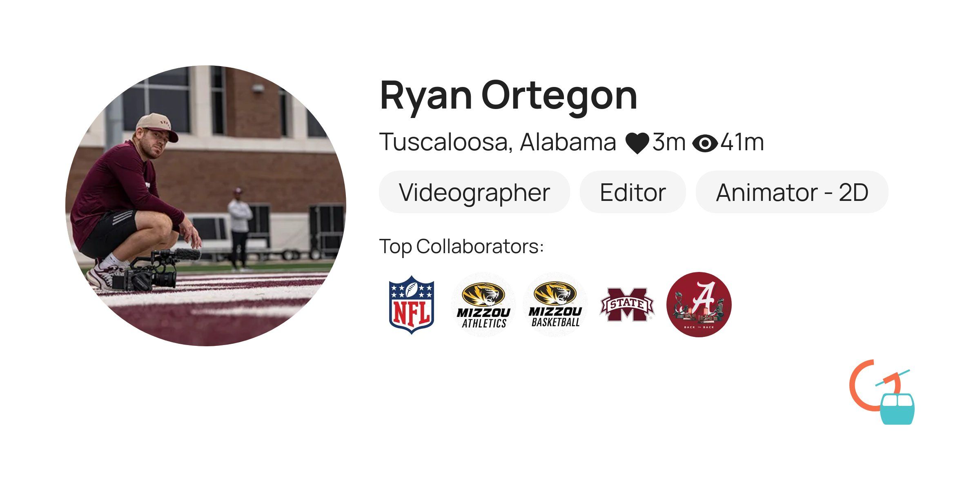The height and width of the screenshot is (490, 980).
Task: Select the Mizzou Basketball collaborator logo
Action: 555,305
